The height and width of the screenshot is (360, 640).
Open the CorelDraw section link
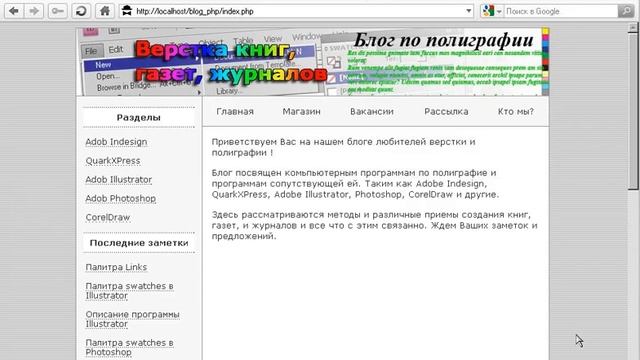pyautogui.click(x=108, y=218)
